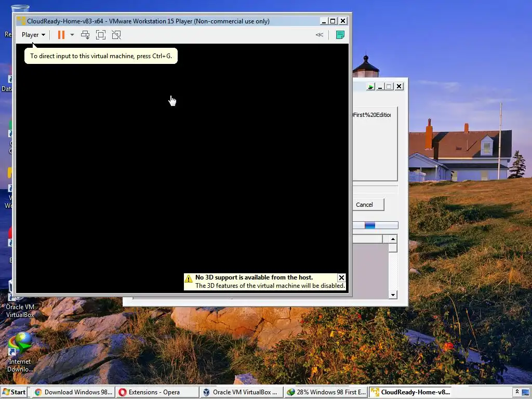
Task: Enter full screen mode icon
Action: [101, 35]
